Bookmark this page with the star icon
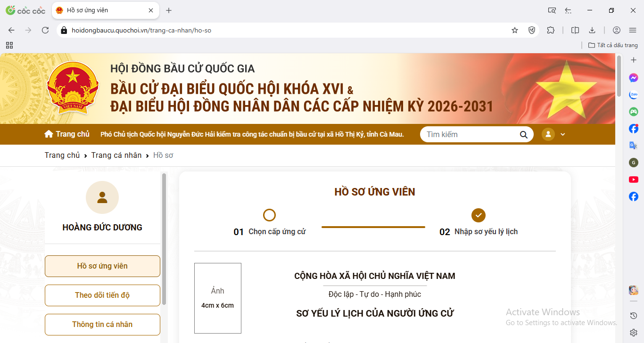The width and height of the screenshot is (644, 343). (515, 30)
